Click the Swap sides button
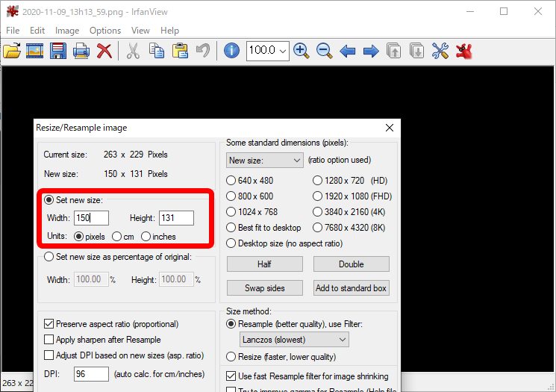556x392 pixels. point(264,288)
